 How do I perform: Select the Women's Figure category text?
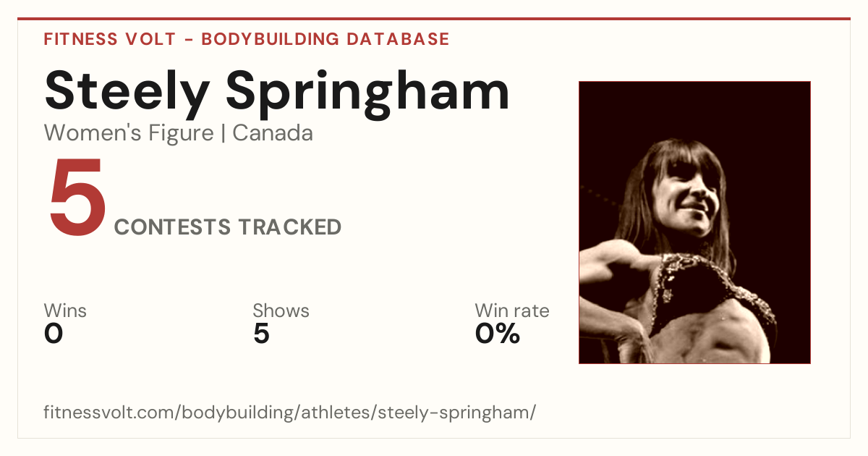(x=129, y=133)
